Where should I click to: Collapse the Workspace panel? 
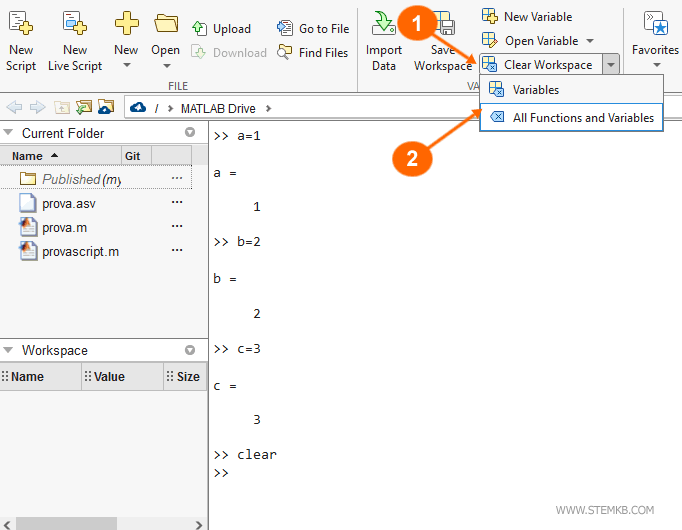pos(8,350)
